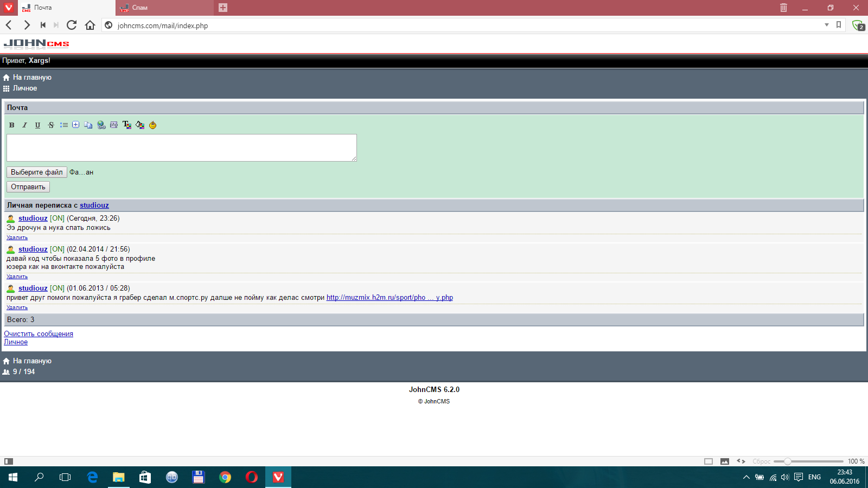Screen dimensions: 868x488
Task: Focus the message text area
Action: (182, 147)
